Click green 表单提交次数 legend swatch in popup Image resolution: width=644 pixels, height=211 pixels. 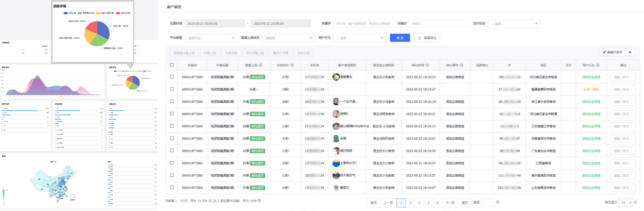[80, 13]
